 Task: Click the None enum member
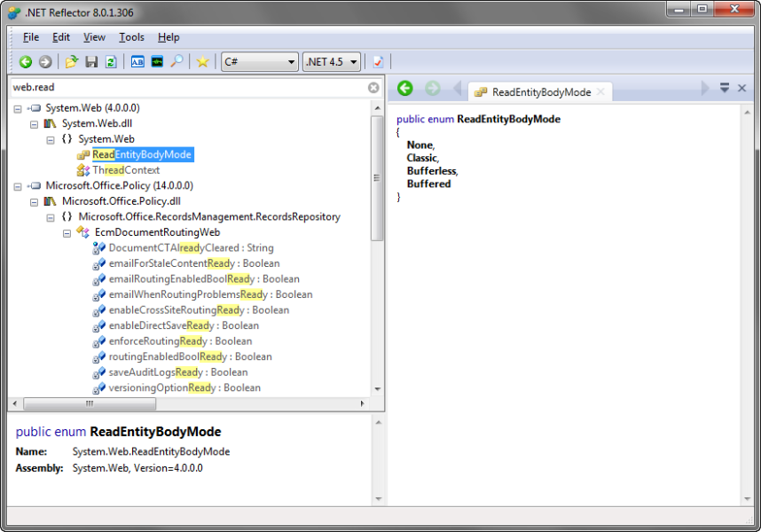[420, 145]
